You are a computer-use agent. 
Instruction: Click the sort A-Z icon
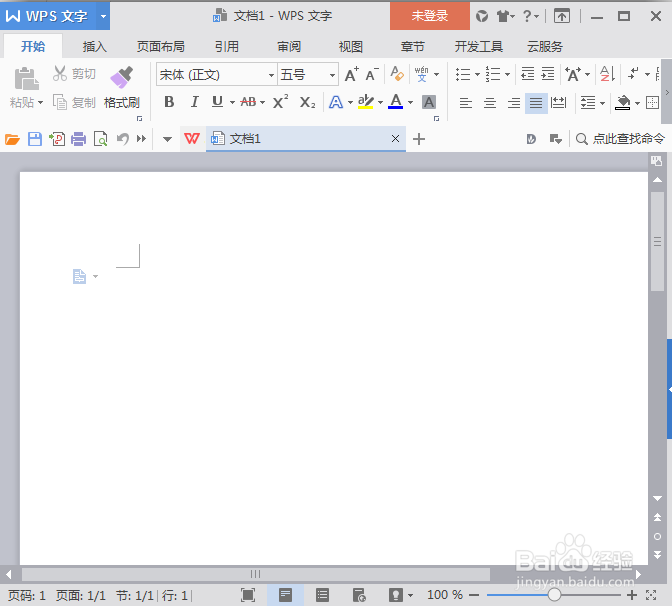point(607,74)
